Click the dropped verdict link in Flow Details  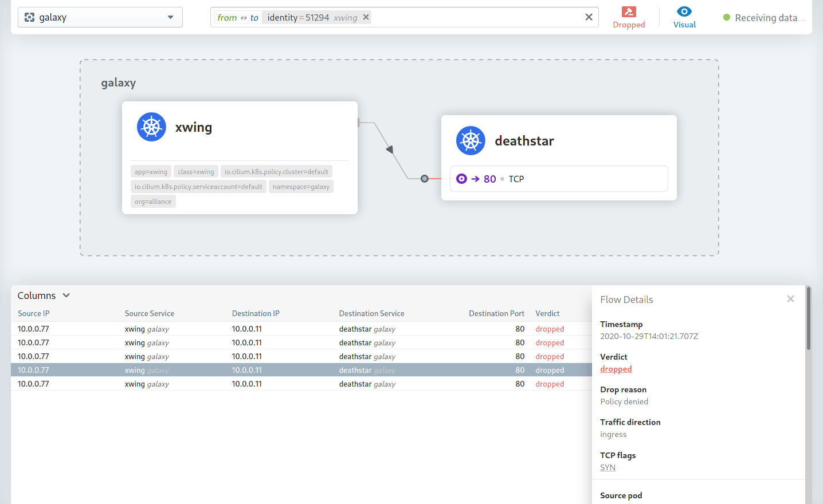point(616,369)
